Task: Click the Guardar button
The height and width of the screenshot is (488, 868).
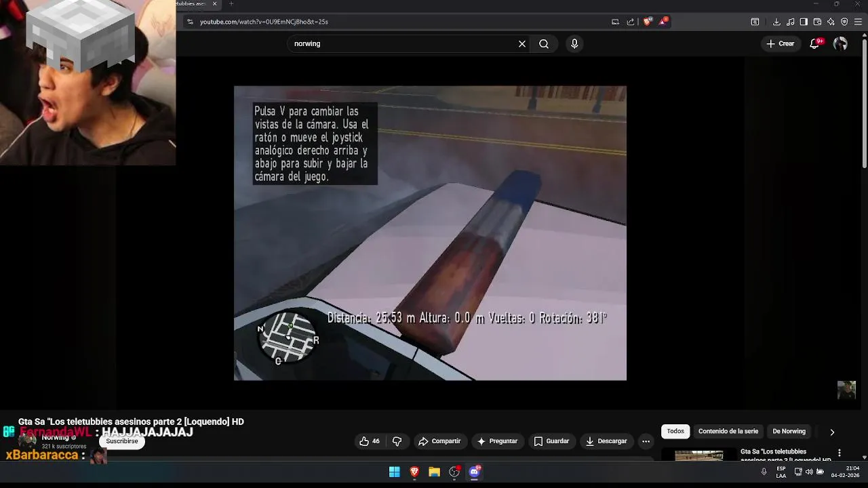Action: pos(551,441)
